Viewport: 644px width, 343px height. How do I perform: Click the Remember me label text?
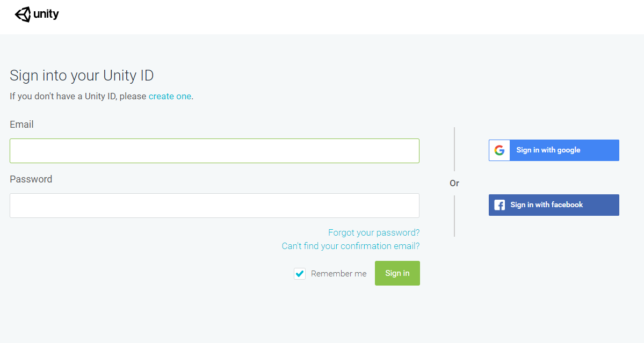tap(338, 274)
